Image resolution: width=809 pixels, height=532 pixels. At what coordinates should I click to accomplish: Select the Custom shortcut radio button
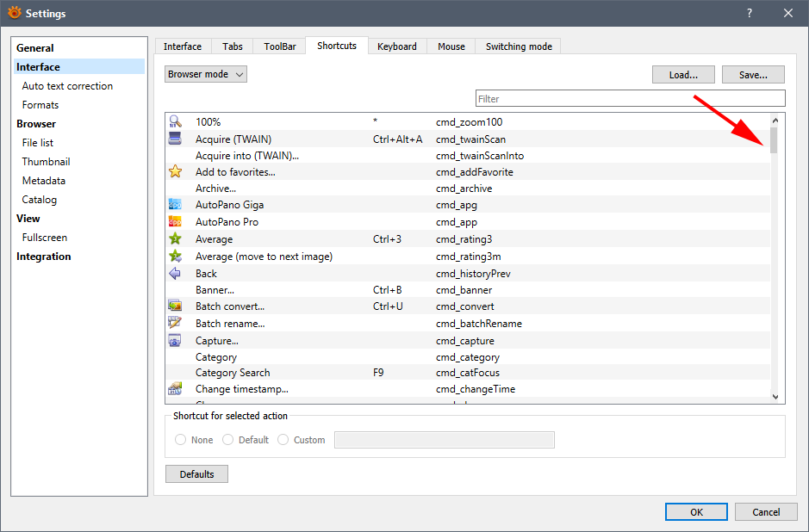click(283, 440)
